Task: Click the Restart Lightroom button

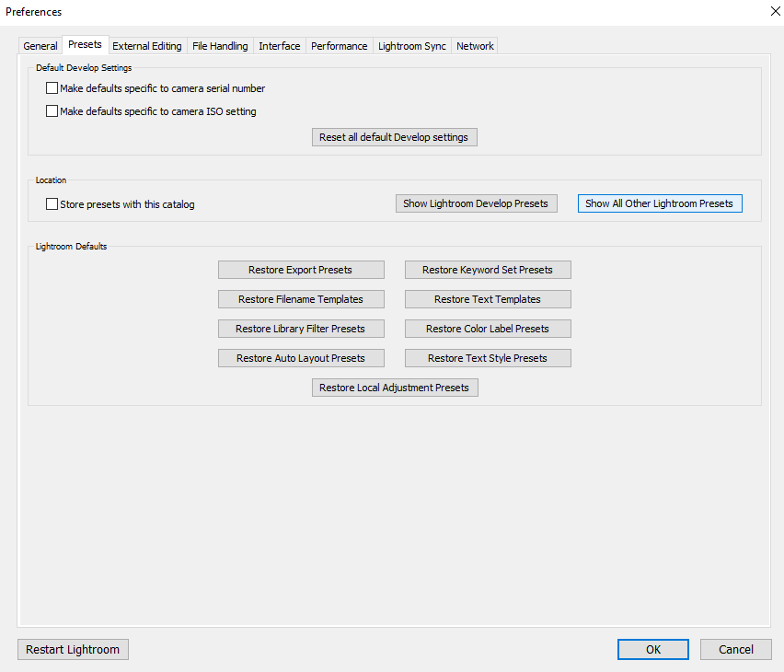Action: coord(73,650)
